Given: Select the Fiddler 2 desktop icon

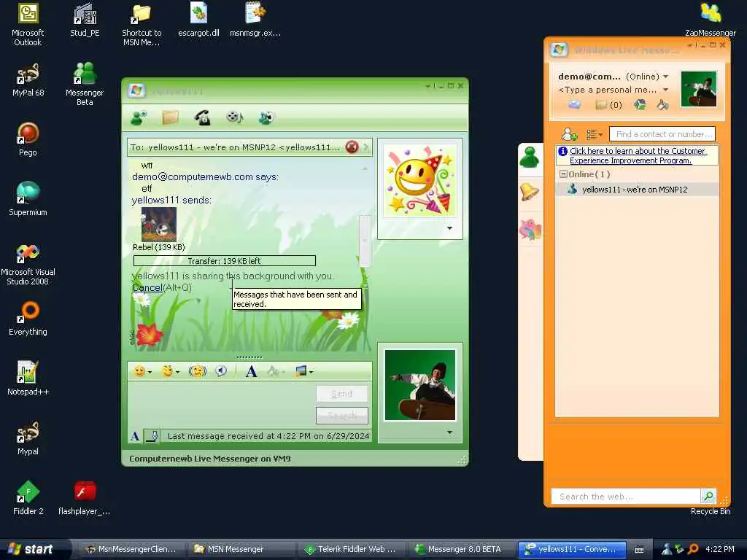Looking at the screenshot, I should coord(28,497).
